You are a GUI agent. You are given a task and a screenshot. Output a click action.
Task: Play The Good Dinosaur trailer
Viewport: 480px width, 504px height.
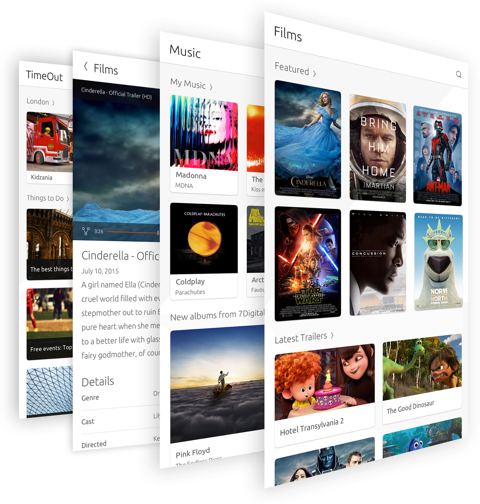[x=422, y=367]
